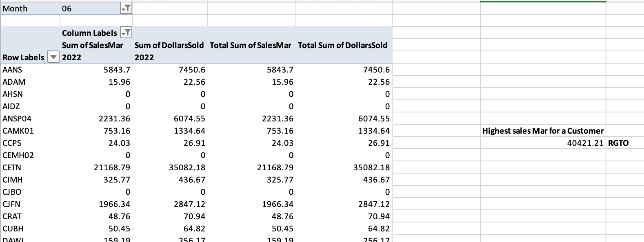Select the 'Total Sum of DollarsSold' header
644x242 pixels.
point(343,45)
